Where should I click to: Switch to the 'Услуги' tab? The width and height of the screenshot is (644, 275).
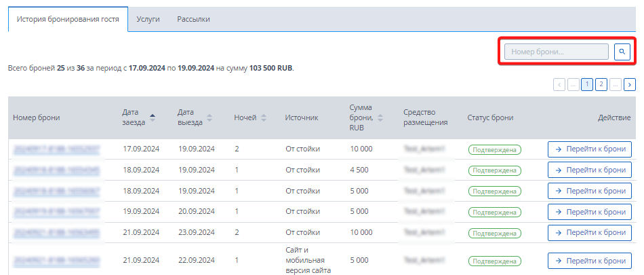[x=148, y=19]
